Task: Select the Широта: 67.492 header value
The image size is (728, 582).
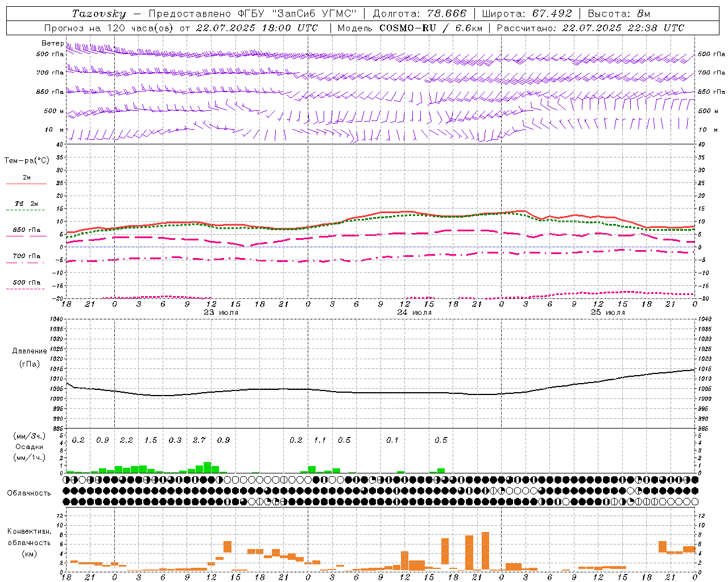Action: tap(527, 14)
